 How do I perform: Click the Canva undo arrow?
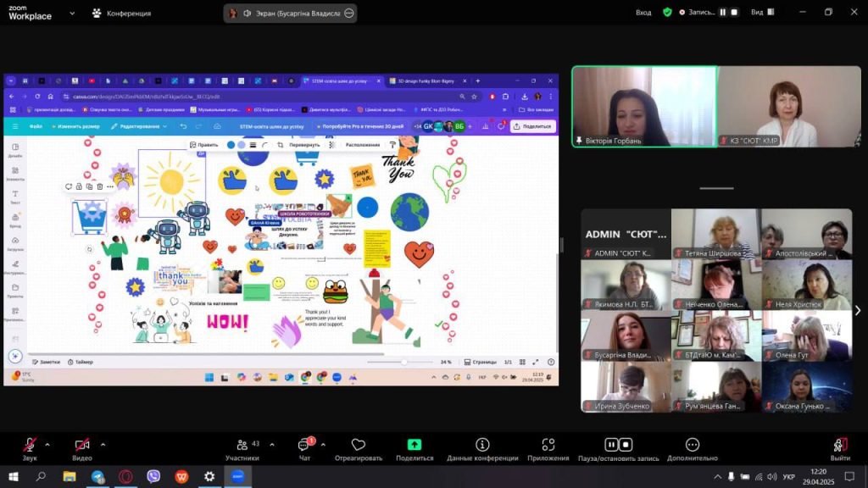pyautogui.click(x=183, y=127)
